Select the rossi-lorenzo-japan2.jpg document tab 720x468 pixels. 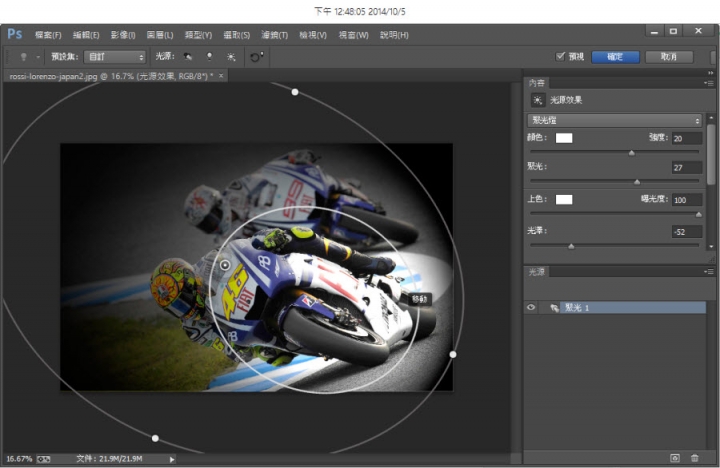click(x=111, y=76)
